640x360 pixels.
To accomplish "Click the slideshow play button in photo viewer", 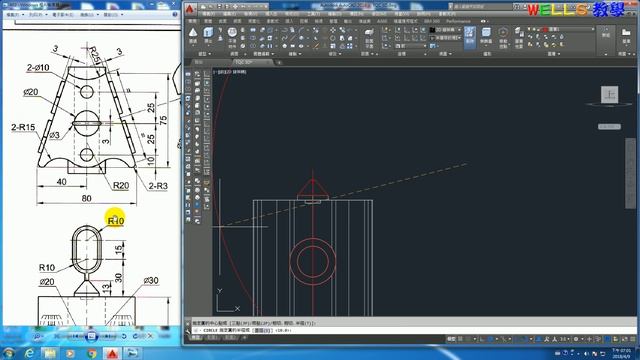I will [x=91, y=336].
